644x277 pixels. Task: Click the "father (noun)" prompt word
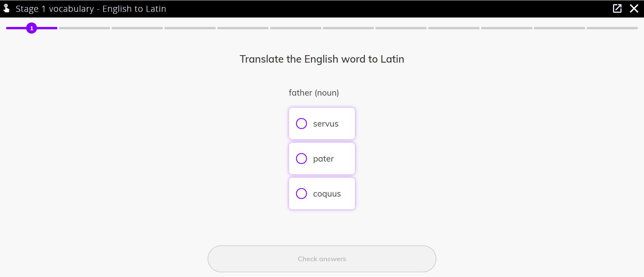(314, 93)
